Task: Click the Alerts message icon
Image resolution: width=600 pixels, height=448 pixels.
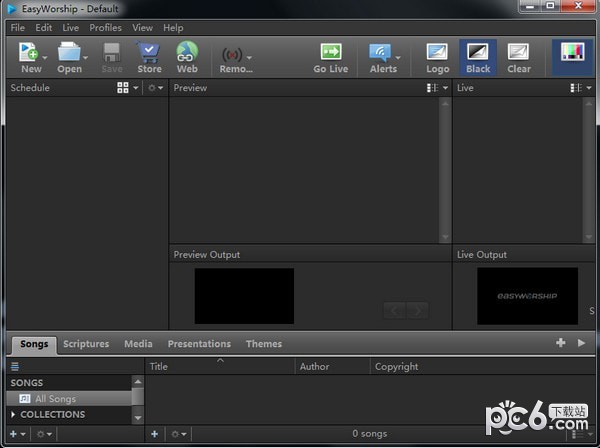Action: [x=381, y=52]
